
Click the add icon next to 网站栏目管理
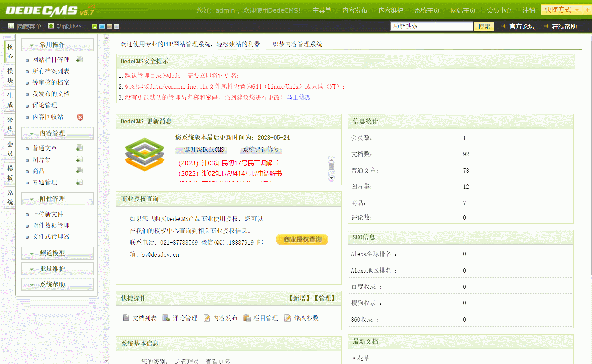(x=79, y=59)
